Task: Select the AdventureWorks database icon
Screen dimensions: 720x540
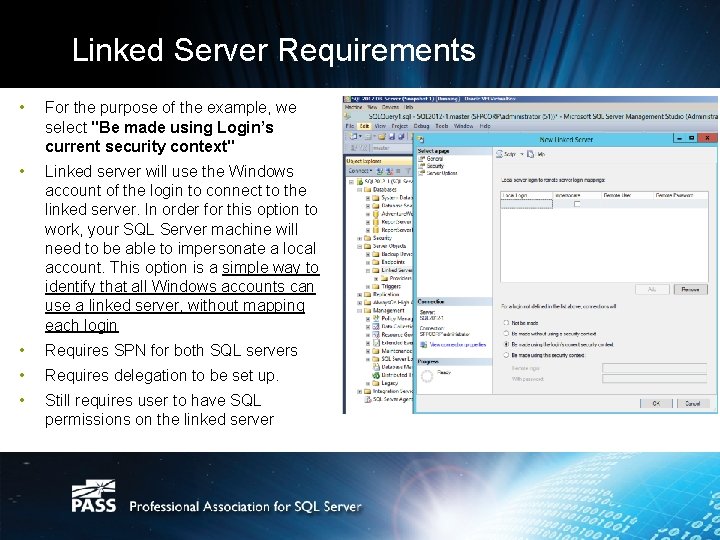Action: click(376, 214)
